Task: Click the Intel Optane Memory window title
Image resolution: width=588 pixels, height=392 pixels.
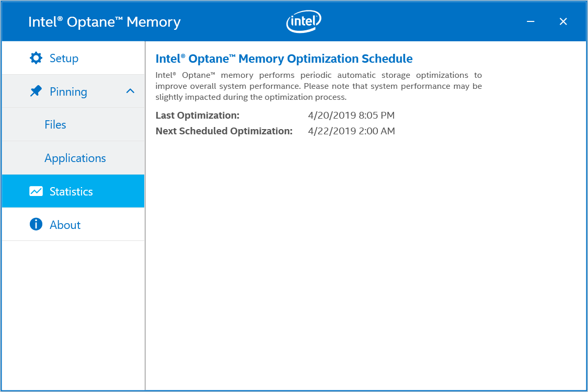Action: pyautogui.click(x=104, y=22)
